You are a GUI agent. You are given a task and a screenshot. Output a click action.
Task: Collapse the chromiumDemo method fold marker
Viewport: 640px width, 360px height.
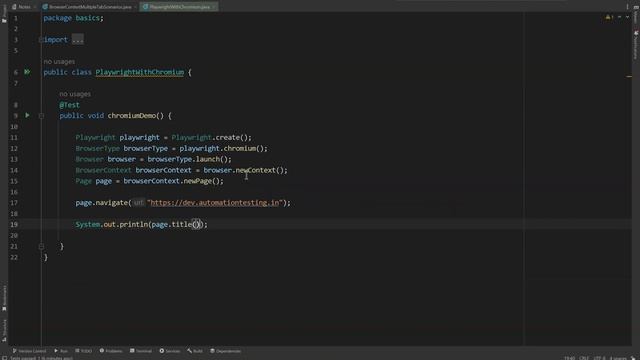(41, 116)
